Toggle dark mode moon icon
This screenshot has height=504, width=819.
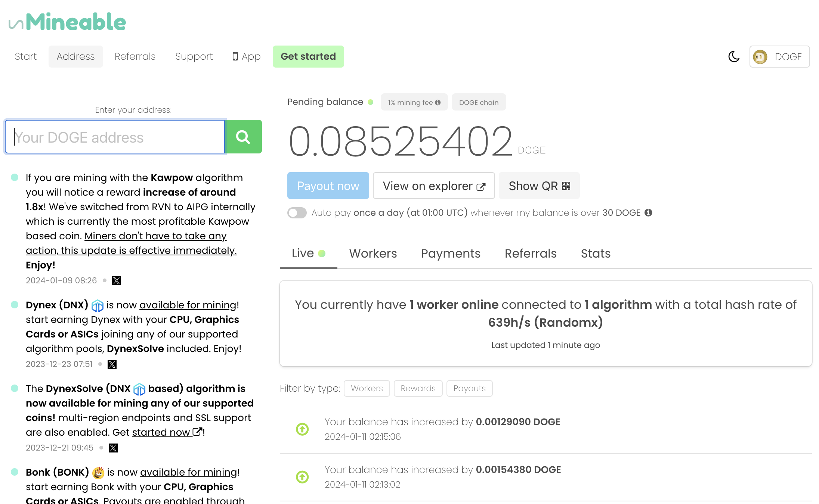coord(734,57)
